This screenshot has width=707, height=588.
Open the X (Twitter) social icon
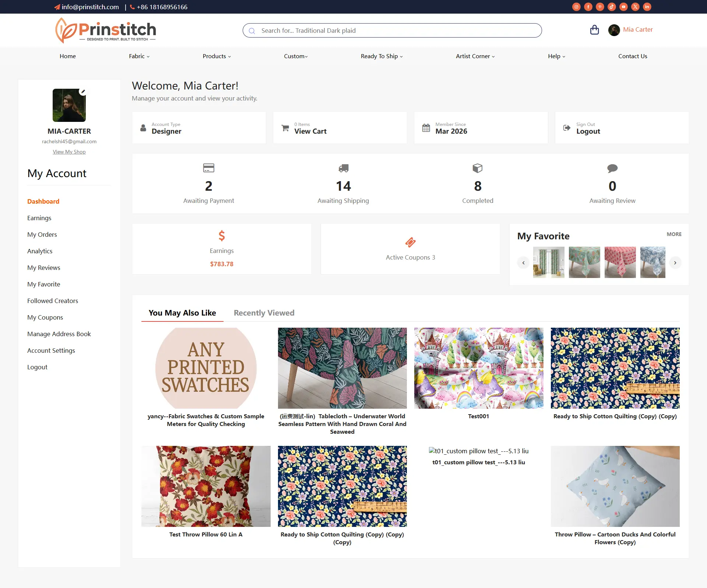635,7
